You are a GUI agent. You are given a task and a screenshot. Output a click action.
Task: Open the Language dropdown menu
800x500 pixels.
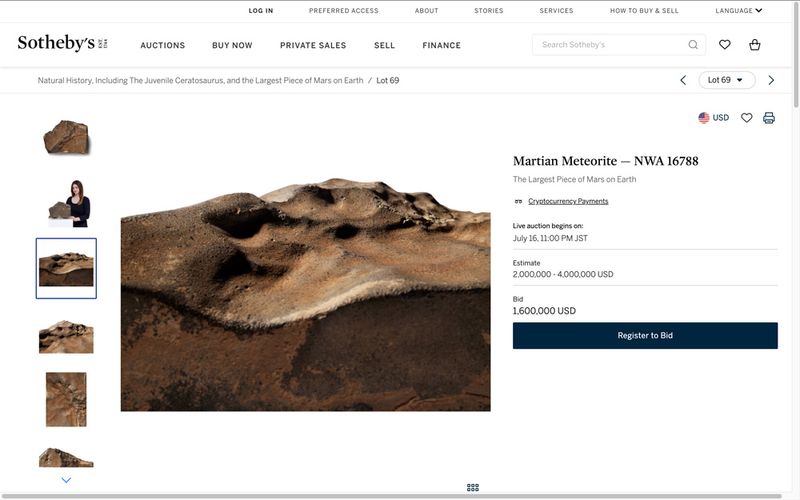coord(738,11)
